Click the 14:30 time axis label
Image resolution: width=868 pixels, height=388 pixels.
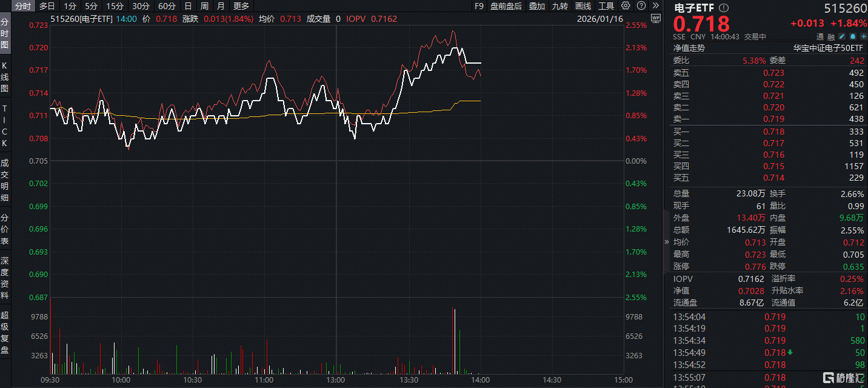(552, 380)
